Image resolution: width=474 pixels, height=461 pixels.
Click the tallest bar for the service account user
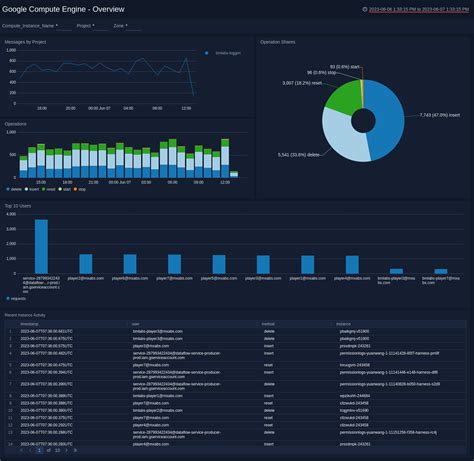(x=41, y=246)
